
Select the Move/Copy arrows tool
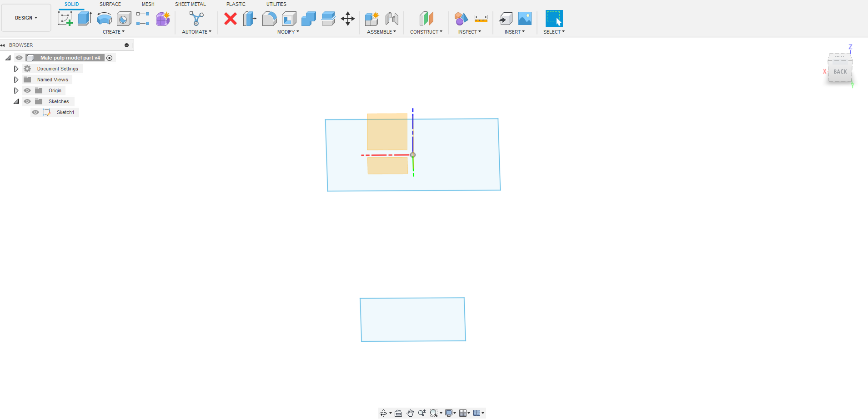coord(348,19)
